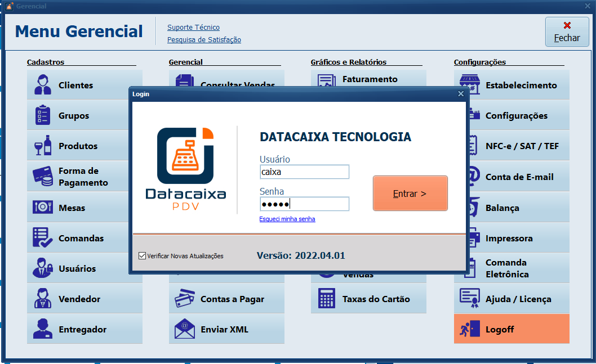Open the Suporte Técnico link
The width and height of the screenshot is (596, 364).
pos(193,27)
